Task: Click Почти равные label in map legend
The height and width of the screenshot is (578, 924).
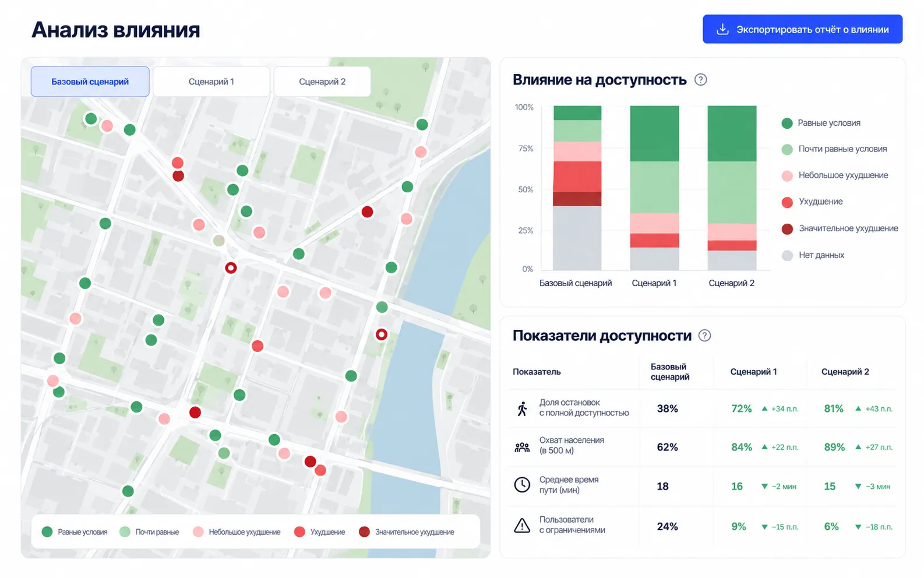Action: (157, 532)
